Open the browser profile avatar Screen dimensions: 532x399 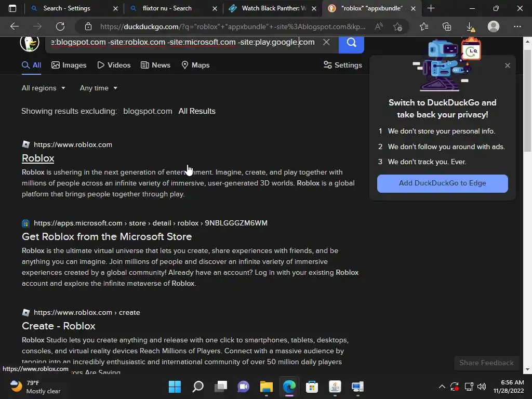click(494, 26)
